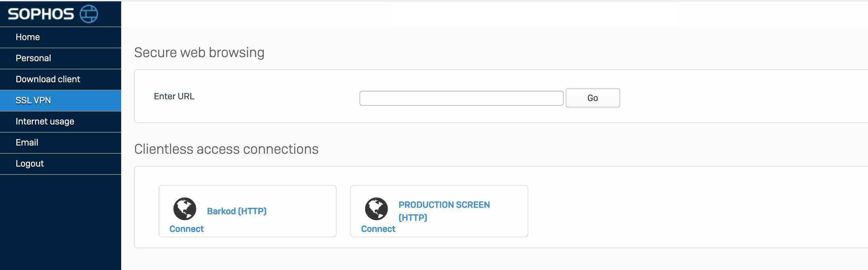Open the Email section in sidebar
The image size is (868, 270).
click(x=61, y=142)
